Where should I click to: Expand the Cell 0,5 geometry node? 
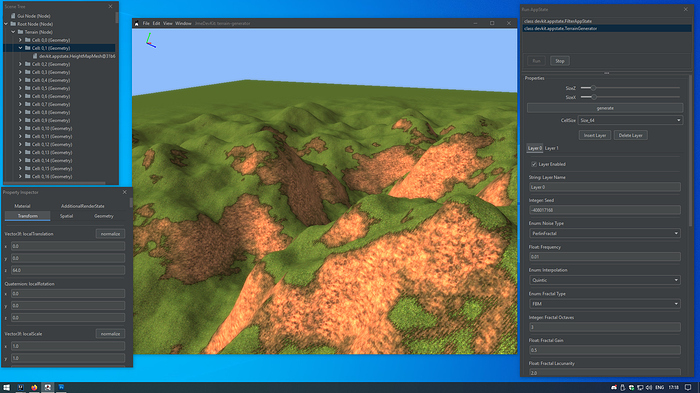21,88
